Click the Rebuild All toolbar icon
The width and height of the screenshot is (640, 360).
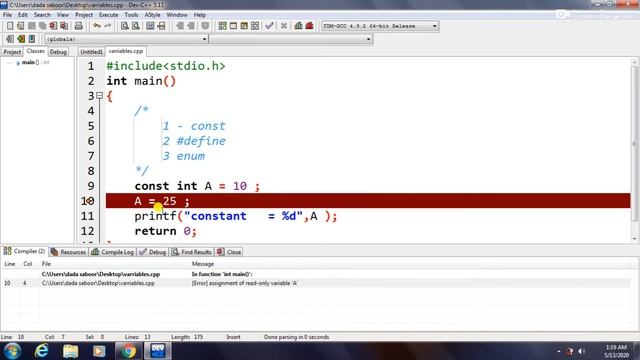(x=255, y=26)
